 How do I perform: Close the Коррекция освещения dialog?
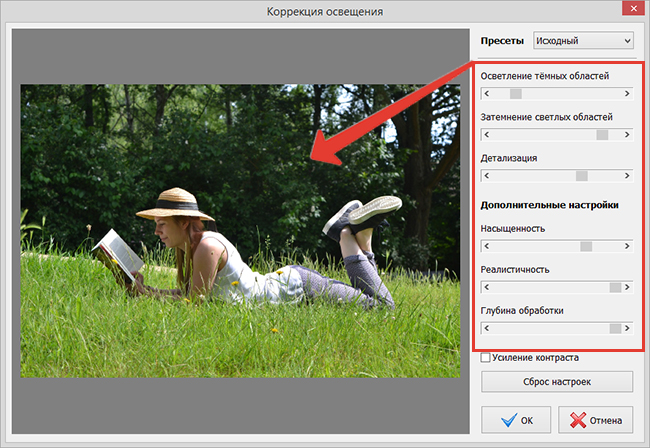coord(633,8)
